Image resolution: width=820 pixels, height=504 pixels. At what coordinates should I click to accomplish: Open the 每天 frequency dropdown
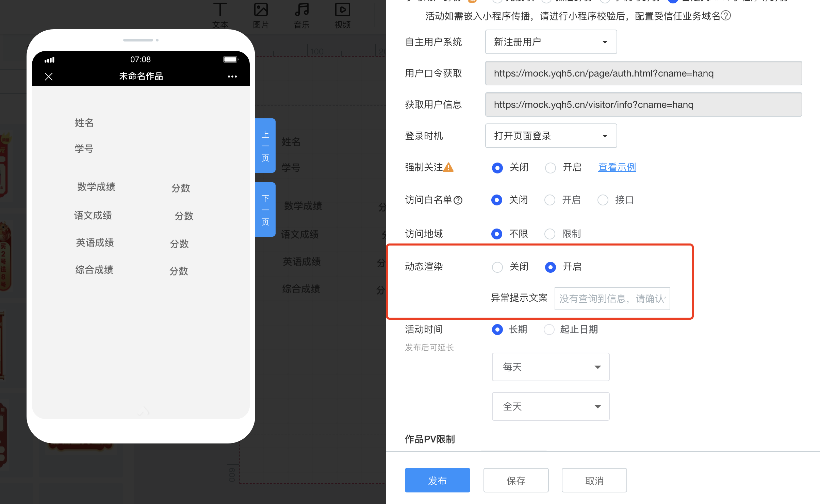[x=550, y=367]
